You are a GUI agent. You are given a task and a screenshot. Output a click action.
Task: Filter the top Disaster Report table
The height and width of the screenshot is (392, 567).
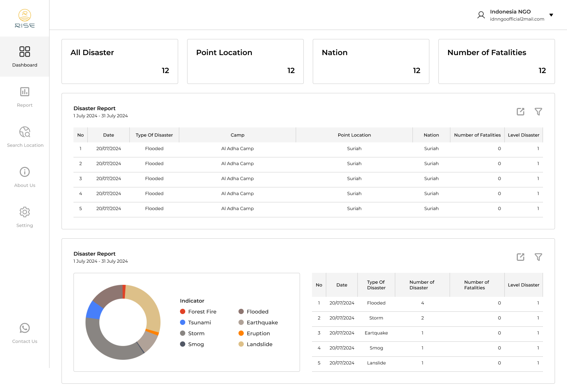click(538, 112)
